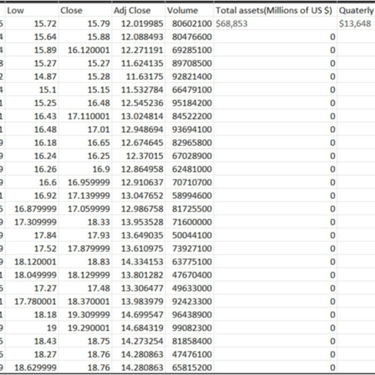
Task: Select the Close value 18.33
Action: point(99,222)
